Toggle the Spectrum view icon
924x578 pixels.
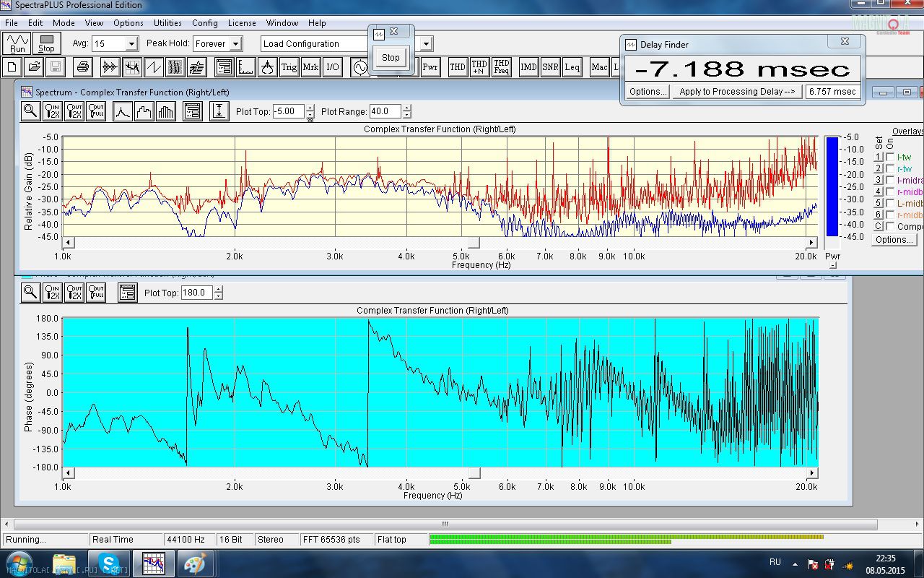131,67
